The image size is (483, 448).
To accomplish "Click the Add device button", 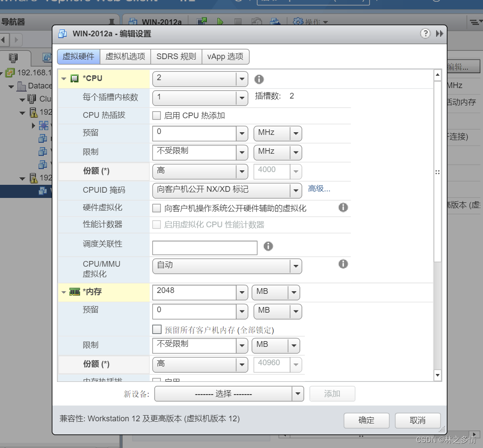I will tap(332, 394).
